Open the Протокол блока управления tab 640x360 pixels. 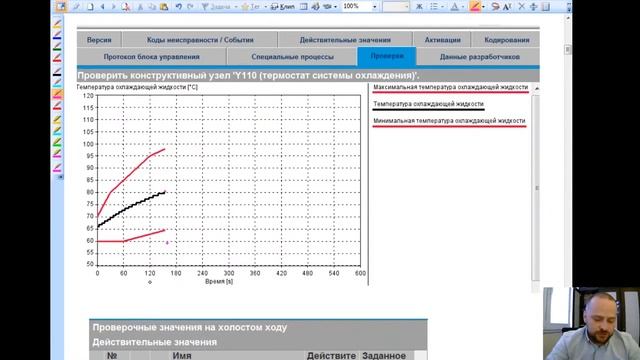pos(151,56)
